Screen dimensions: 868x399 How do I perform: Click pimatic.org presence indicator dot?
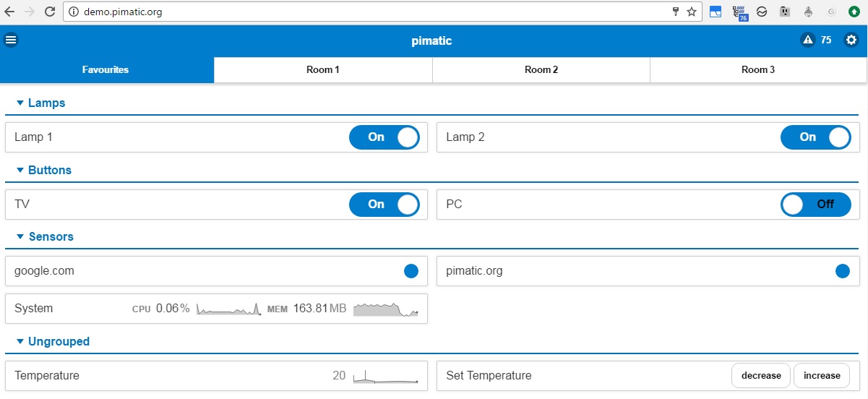842,271
